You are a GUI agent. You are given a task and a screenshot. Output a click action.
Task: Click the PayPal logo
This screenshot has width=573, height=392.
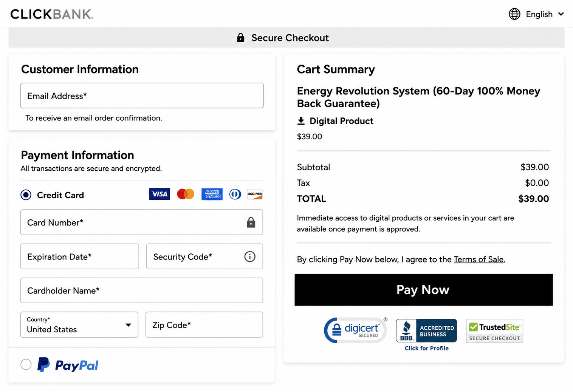point(68,365)
